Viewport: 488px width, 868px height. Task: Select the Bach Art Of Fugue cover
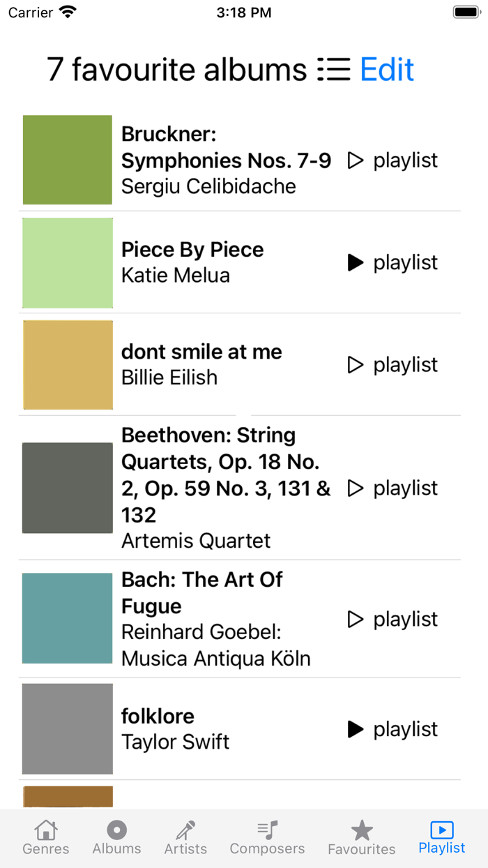point(67,618)
